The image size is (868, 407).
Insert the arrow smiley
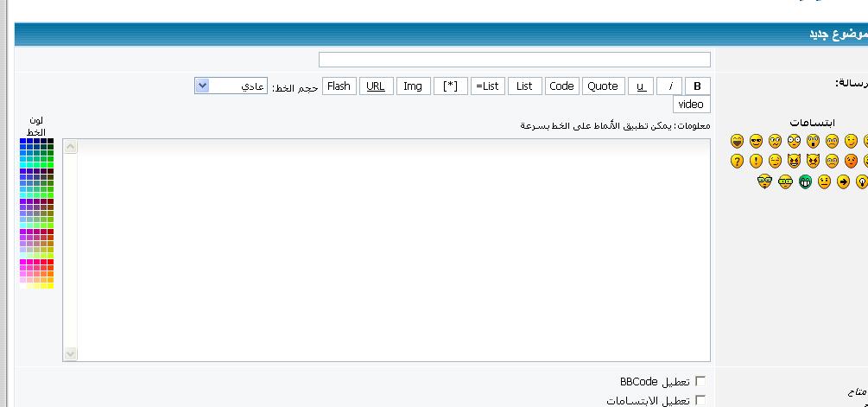[x=843, y=181]
